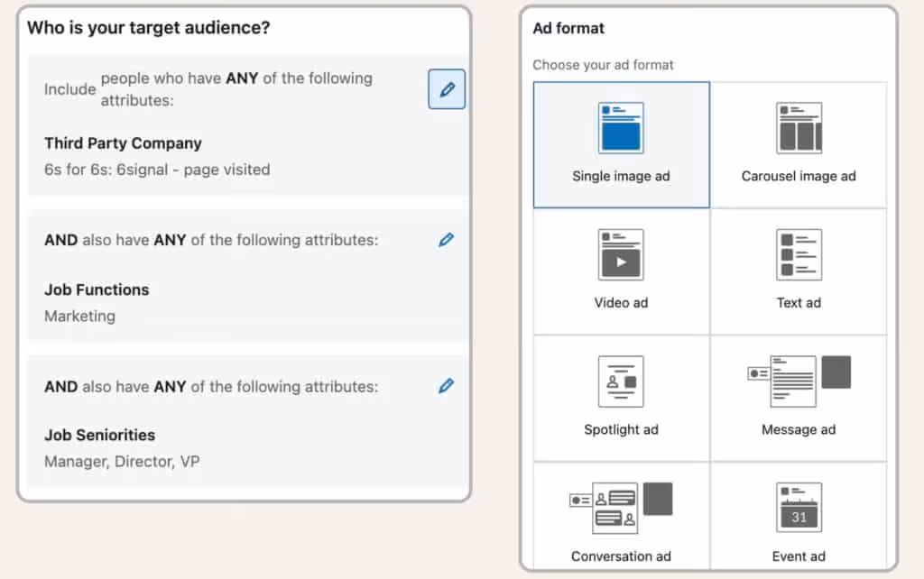This screenshot has width=924, height=579.
Task: Select the Carousel image ad icon
Action: pyautogui.click(x=799, y=128)
